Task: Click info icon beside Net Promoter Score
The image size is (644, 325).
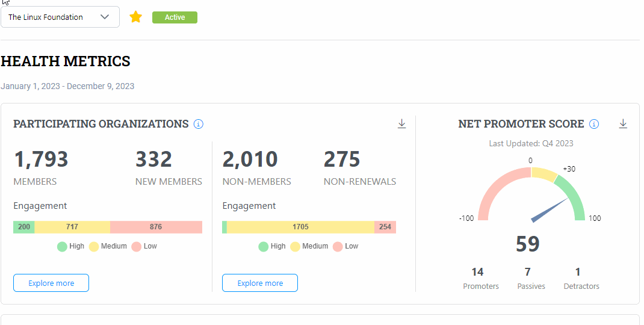Action: click(x=594, y=124)
